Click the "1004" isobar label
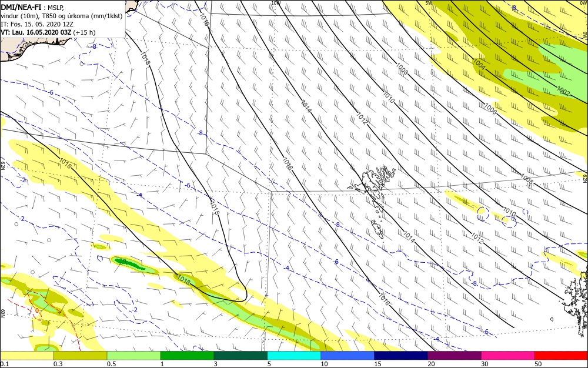This screenshot has width=588, height=368. pos(479,65)
